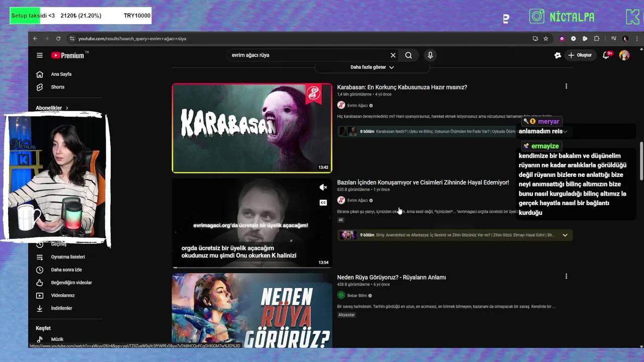
Task: Click '1,4 Mn görüntüleme' under Karabasan
Action: (x=354, y=95)
